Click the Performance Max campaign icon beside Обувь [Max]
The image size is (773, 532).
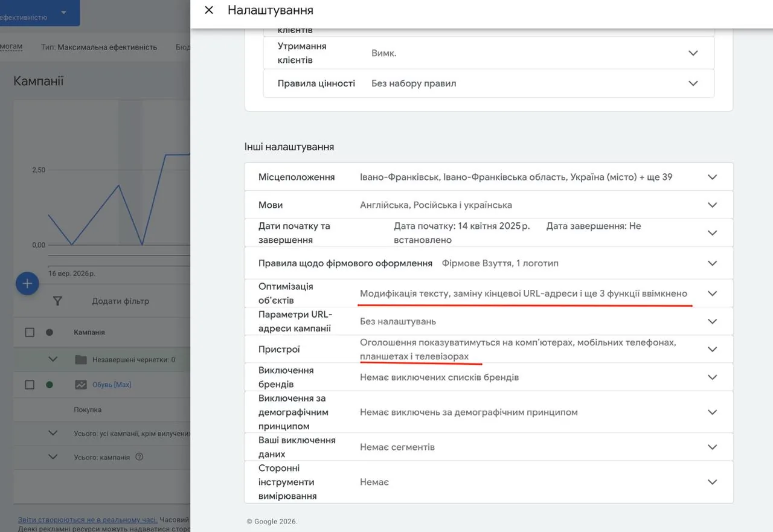[x=81, y=385]
